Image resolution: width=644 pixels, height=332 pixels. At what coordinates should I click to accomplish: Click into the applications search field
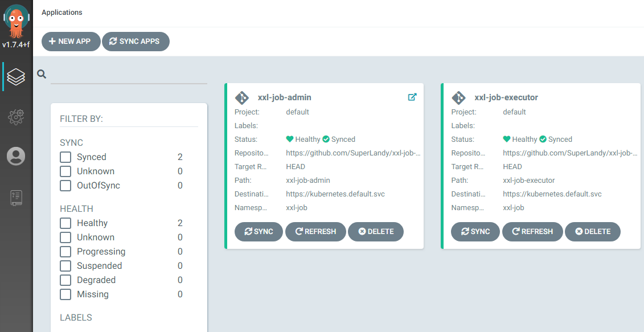pos(129,75)
